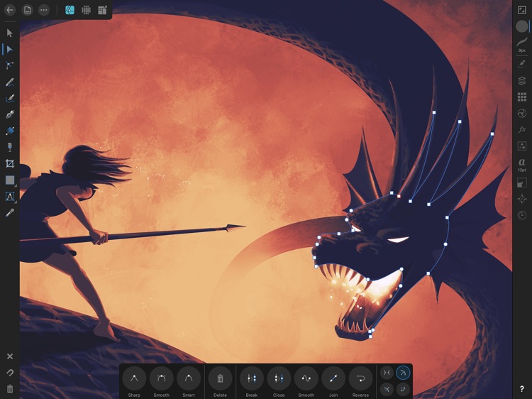Tap the trash icon in left toolbar
Image resolution: width=532 pixels, height=399 pixels.
click(x=10, y=388)
